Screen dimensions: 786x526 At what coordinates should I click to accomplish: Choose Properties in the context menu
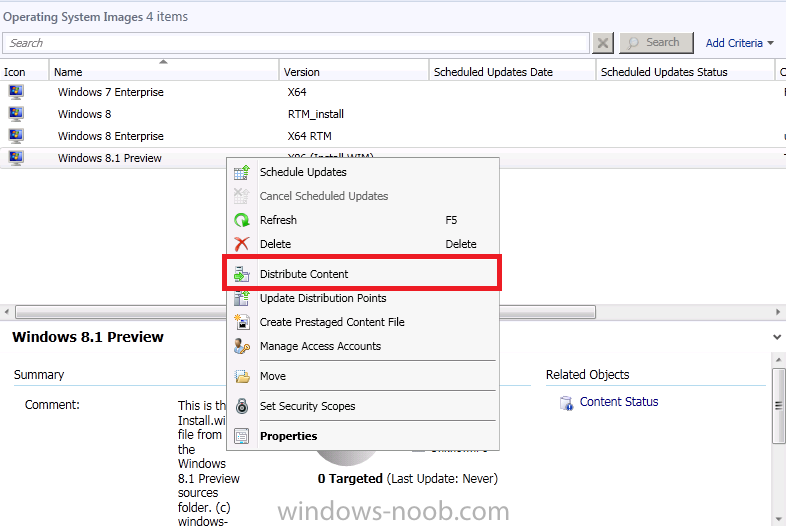tap(288, 436)
